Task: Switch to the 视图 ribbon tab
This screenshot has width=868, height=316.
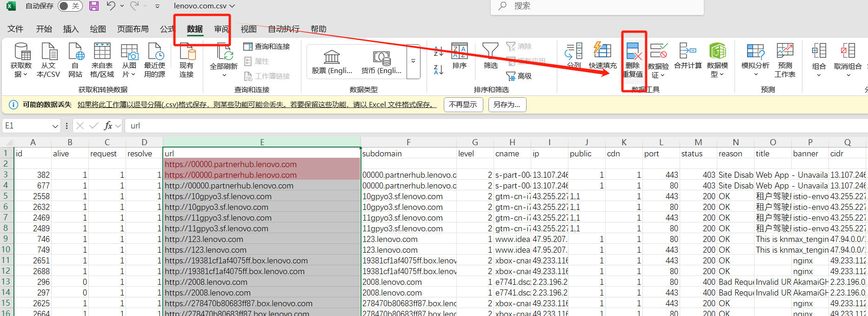Action: (248, 29)
